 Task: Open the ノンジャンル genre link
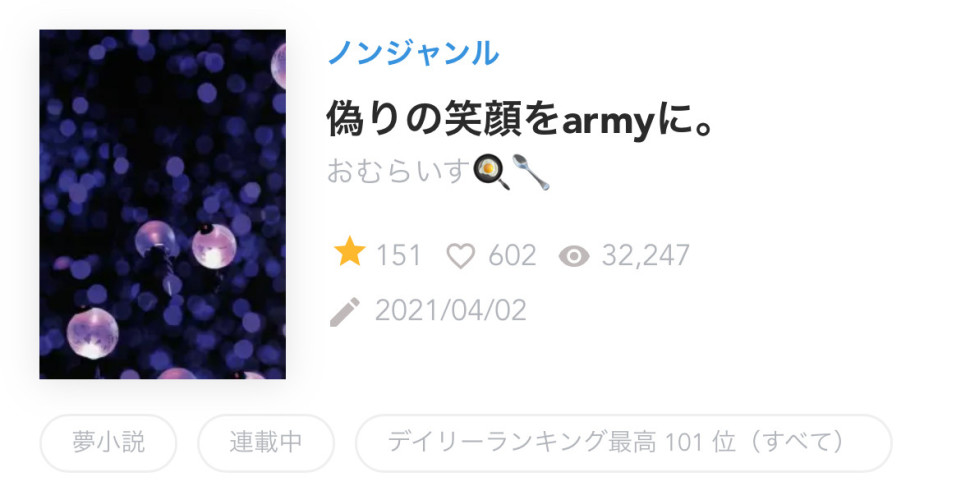(414, 53)
